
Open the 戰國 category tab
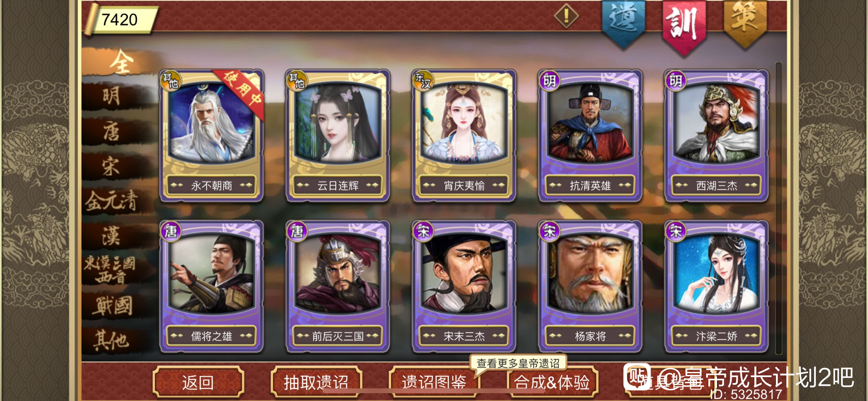coord(112,306)
